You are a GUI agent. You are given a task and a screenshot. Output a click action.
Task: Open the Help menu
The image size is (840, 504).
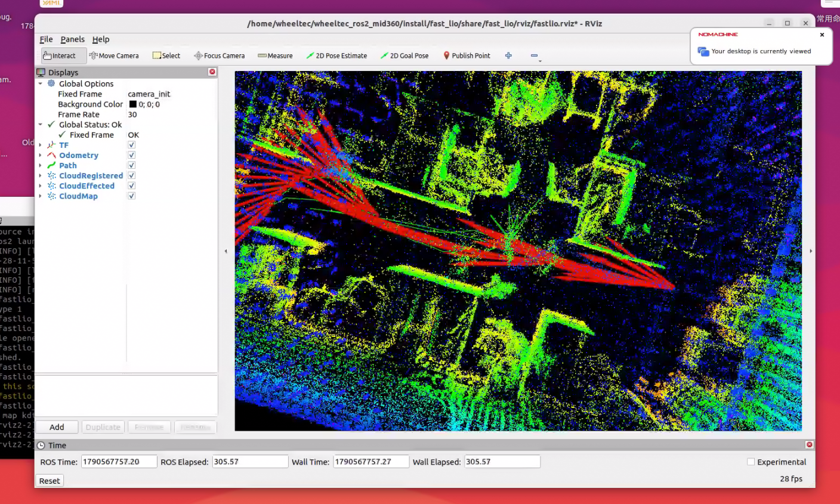point(101,39)
